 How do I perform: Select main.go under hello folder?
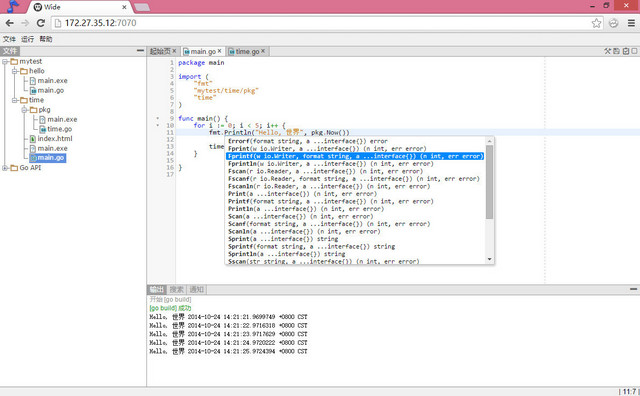[51, 90]
